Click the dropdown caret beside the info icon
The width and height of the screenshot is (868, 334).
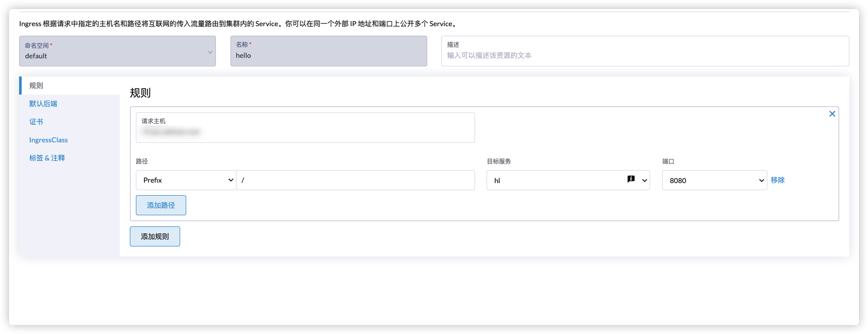(645, 181)
